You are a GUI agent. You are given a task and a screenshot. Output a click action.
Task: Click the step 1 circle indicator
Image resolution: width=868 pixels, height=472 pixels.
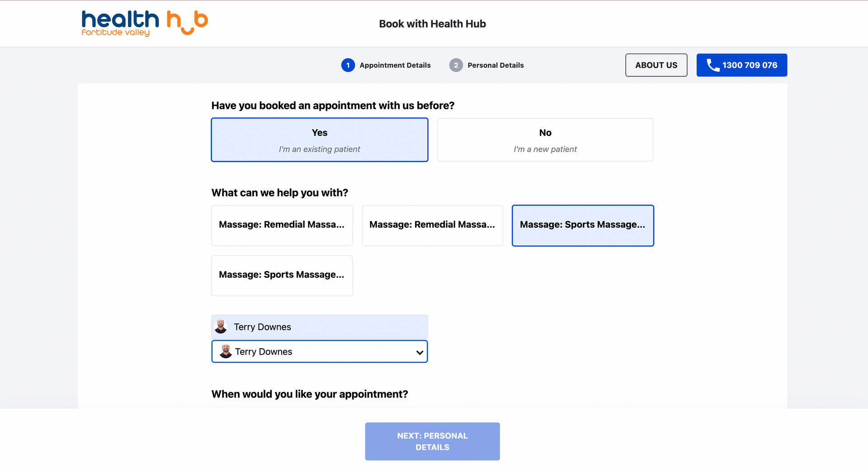(x=348, y=65)
